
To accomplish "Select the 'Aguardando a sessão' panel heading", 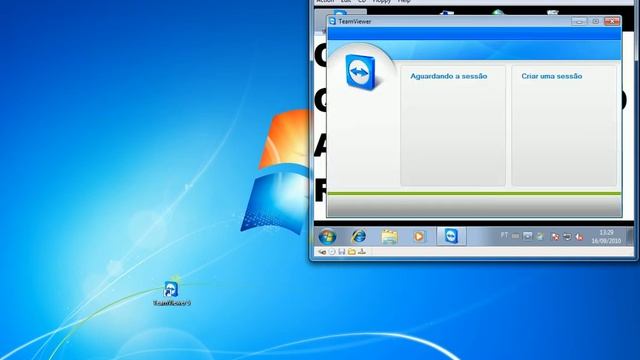I will (449, 76).
